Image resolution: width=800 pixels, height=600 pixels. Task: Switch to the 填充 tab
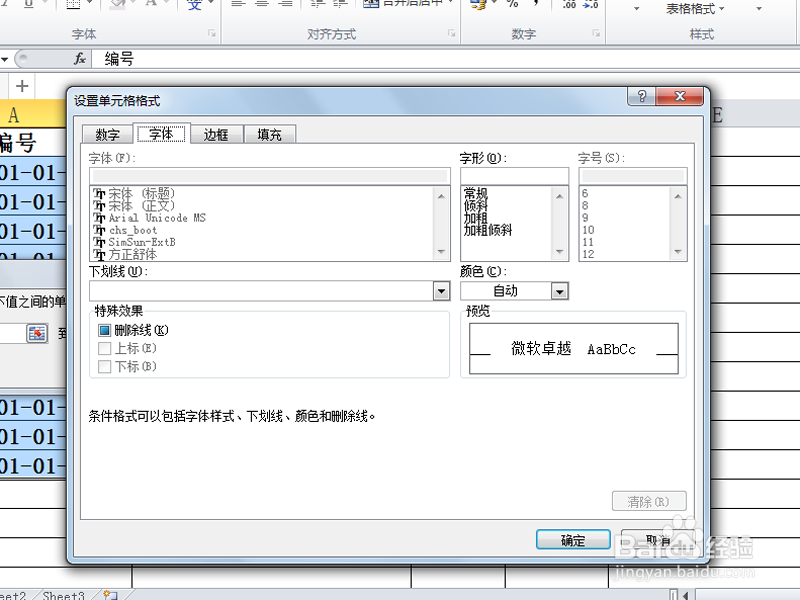[x=269, y=135]
